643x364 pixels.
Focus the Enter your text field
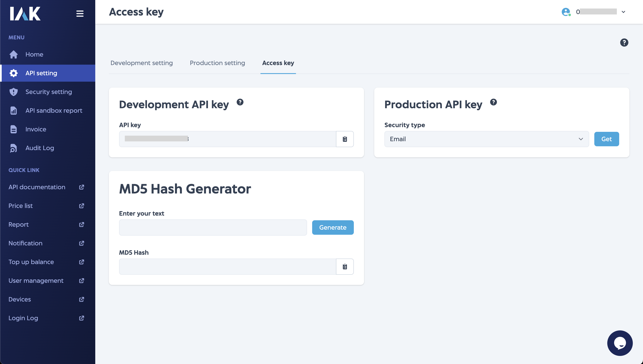pos(213,227)
